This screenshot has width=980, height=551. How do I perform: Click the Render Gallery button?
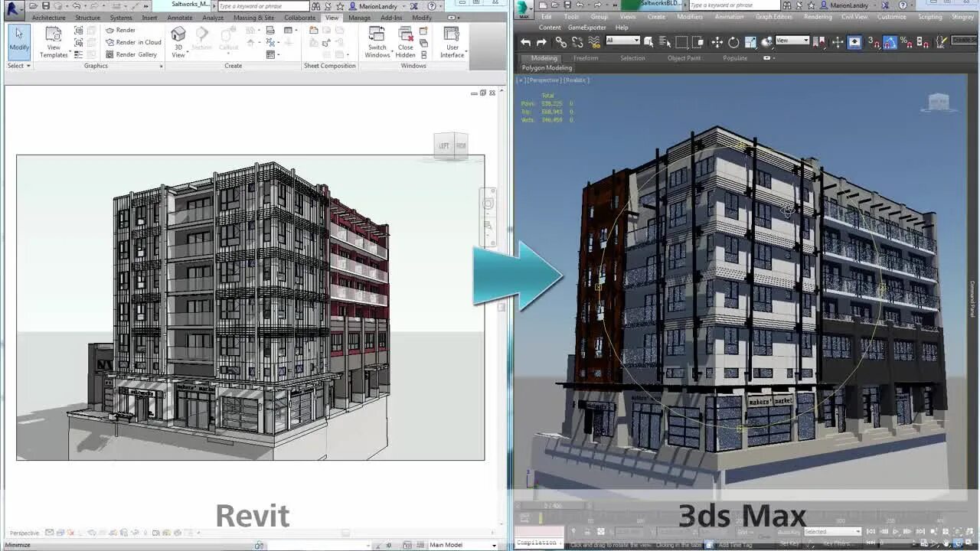131,54
